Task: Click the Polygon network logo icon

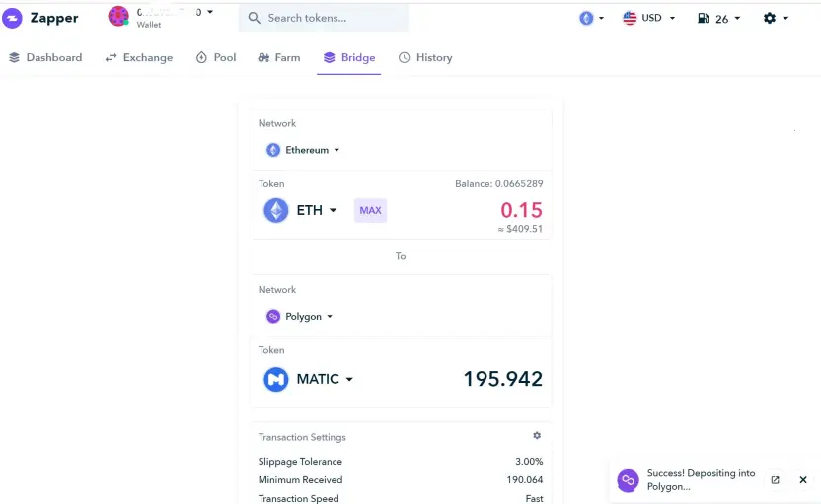Action: (272, 317)
